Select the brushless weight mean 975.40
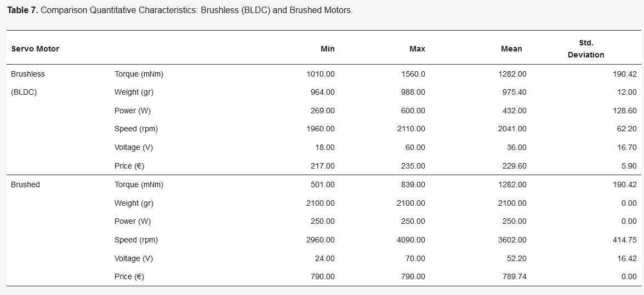The height and width of the screenshot is (295, 644). pos(514,92)
